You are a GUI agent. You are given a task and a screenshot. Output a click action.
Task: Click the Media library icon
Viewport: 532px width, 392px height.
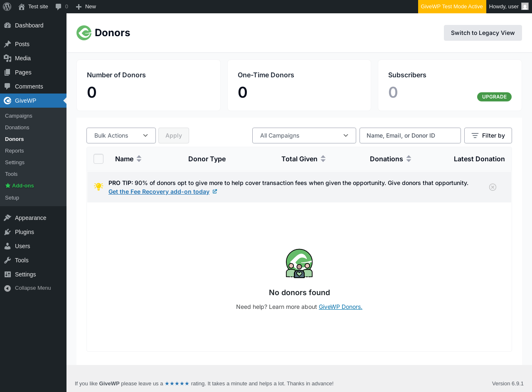pyautogui.click(x=7, y=58)
